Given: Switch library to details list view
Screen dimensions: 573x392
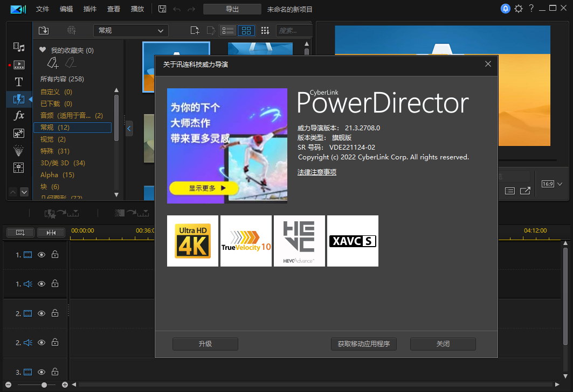Looking at the screenshot, I should click(x=228, y=31).
